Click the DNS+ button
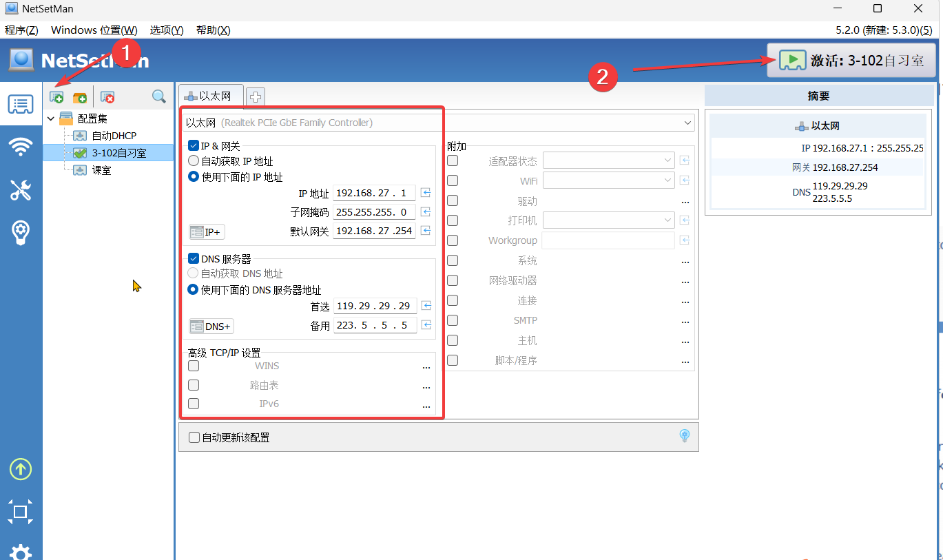Image resolution: width=943 pixels, height=560 pixels. 211,326
